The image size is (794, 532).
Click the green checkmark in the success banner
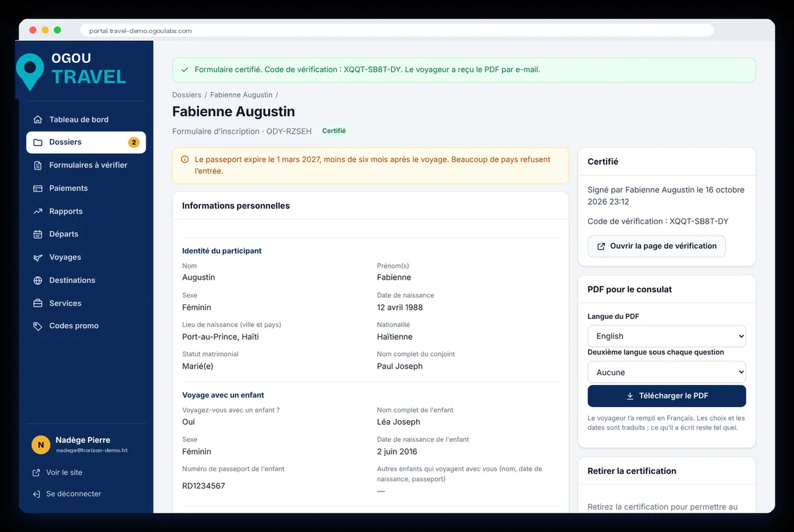[x=184, y=69]
